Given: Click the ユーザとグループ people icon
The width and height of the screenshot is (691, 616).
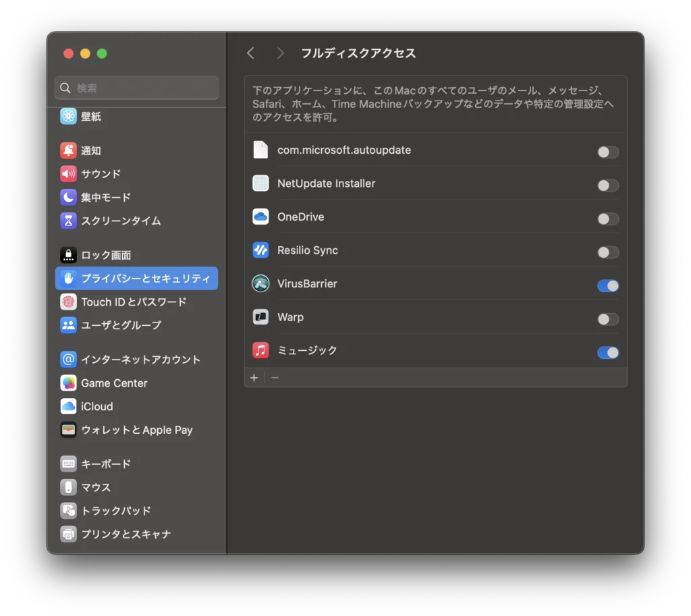Looking at the screenshot, I should [68, 325].
